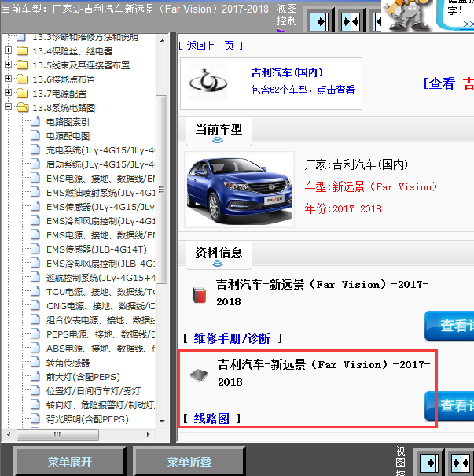Viewport: 474px width, 476px height.
Task: Expand the 13.6接地点布置 folder
Action: 8,79
